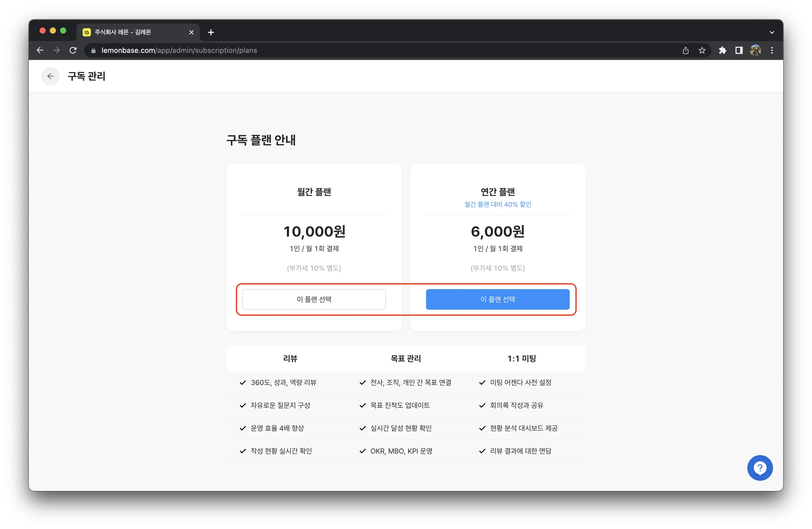This screenshot has width=812, height=529.
Task: Click the lock icon in address bar
Action: pyautogui.click(x=93, y=51)
